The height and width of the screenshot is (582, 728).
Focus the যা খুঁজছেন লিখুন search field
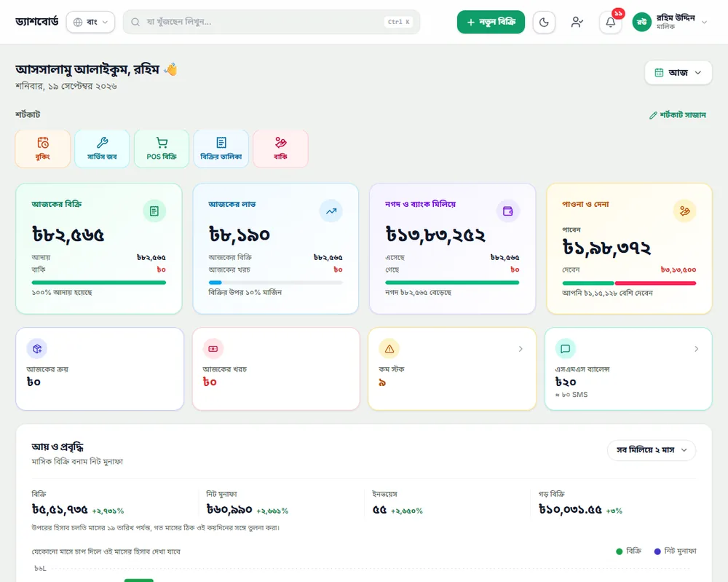point(272,22)
